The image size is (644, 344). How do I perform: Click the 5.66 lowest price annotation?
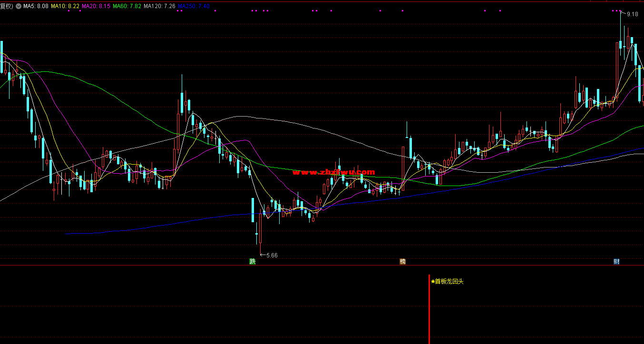click(272, 256)
